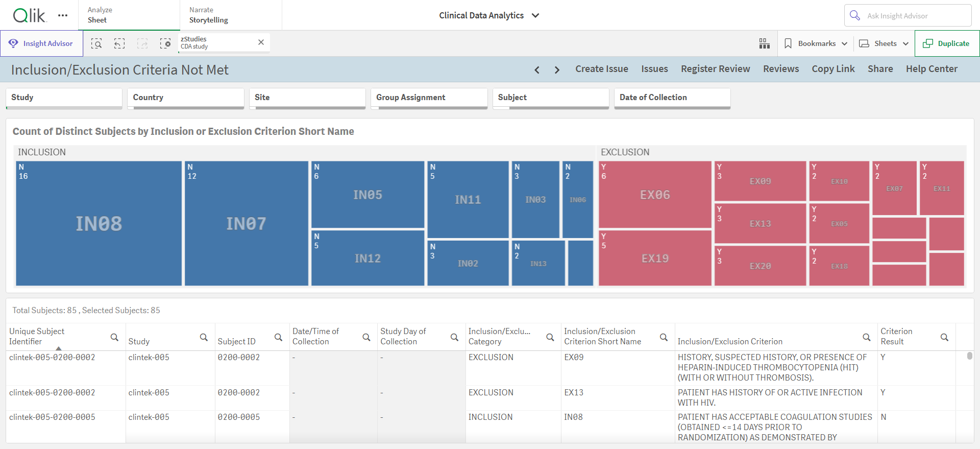Search the Subject ID column
This screenshot has height=449, width=980.
tap(278, 337)
